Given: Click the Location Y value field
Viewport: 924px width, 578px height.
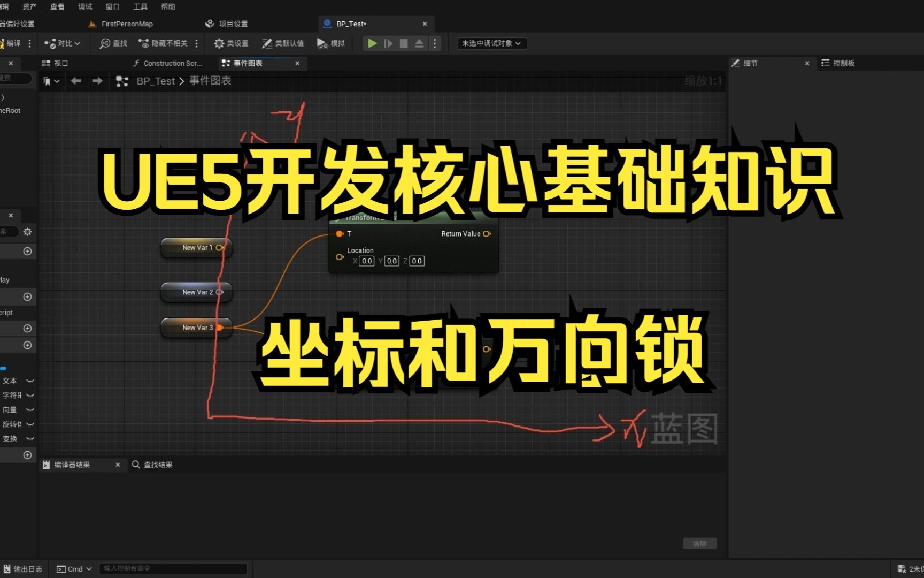Looking at the screenshot, I should (x=391, y=261).
